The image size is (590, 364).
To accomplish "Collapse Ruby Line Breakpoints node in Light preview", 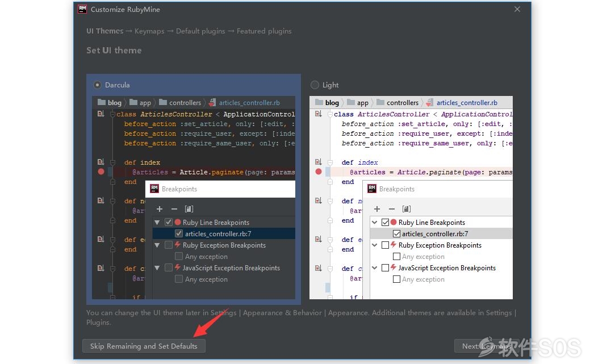I will pyautogui.click(x=375, y=223).
